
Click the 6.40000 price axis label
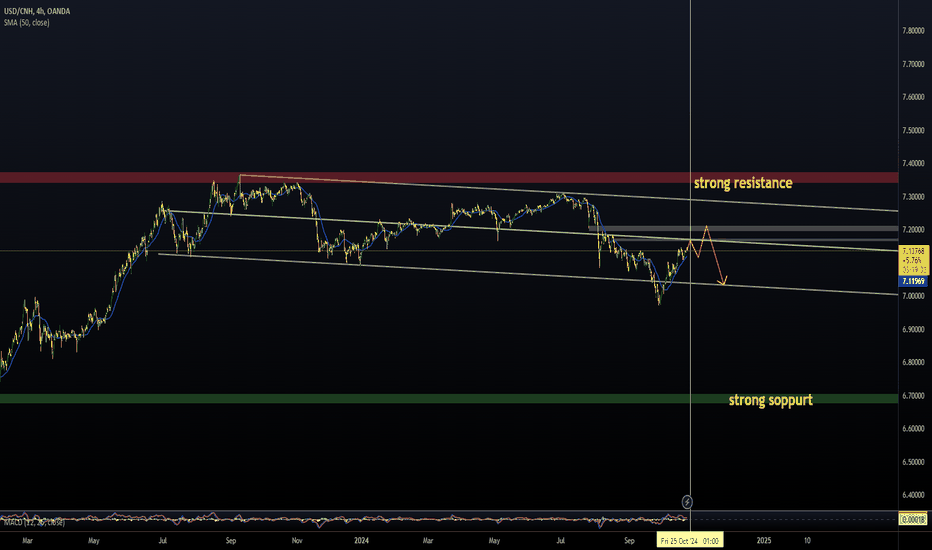pos(913,495)
